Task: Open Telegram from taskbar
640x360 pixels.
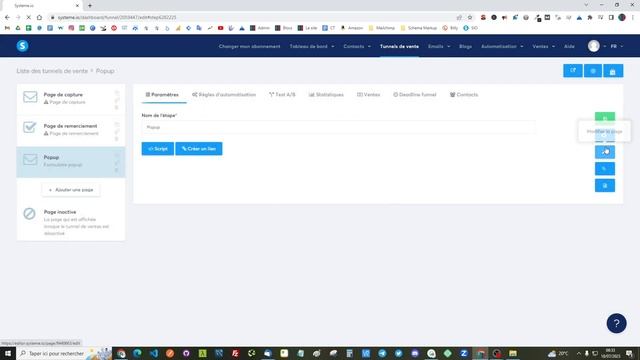Action: point(382,353)
